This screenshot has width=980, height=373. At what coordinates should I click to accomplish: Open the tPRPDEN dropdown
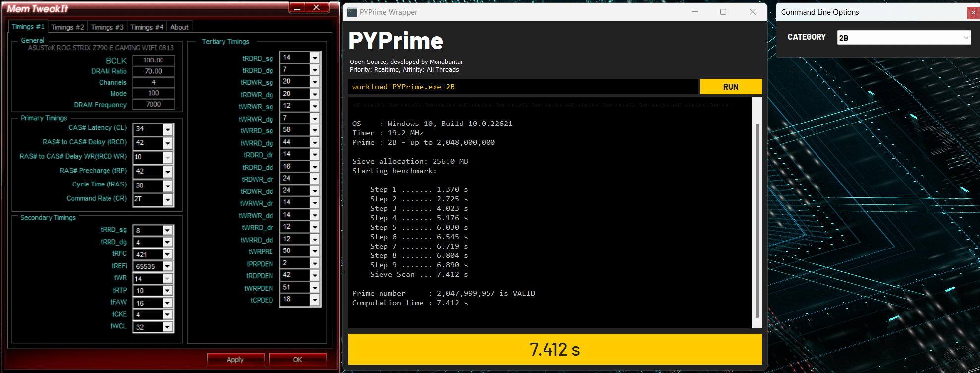pyautogui.click(x=315, y=264)
